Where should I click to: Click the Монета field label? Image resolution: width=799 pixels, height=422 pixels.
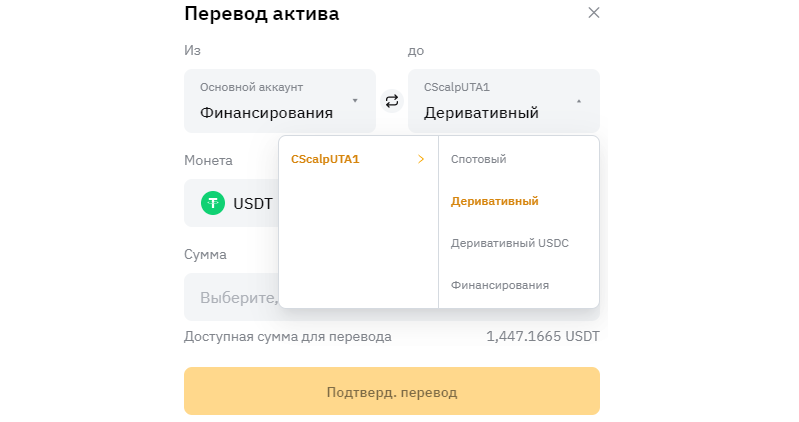[208, 160]
